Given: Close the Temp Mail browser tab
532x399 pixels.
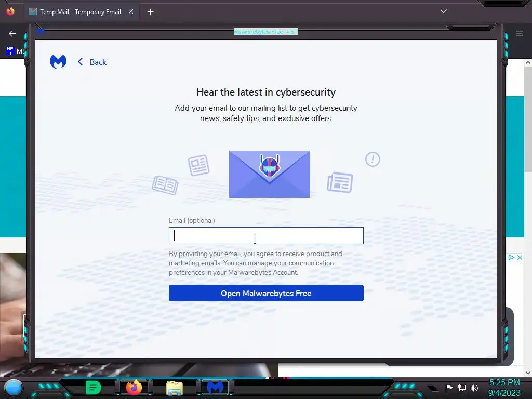Looking at the screenshot, I should (130, 11).
